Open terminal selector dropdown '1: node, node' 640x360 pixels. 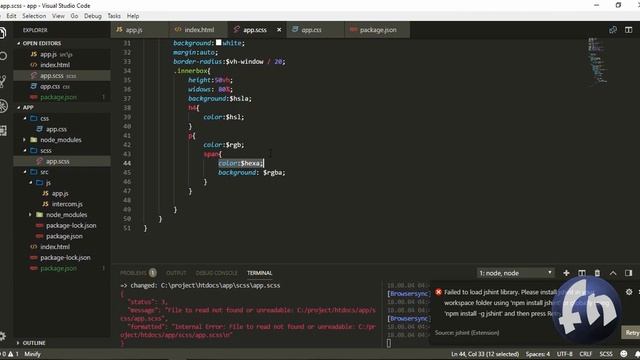pyautogui.click(x=516, y=273)
